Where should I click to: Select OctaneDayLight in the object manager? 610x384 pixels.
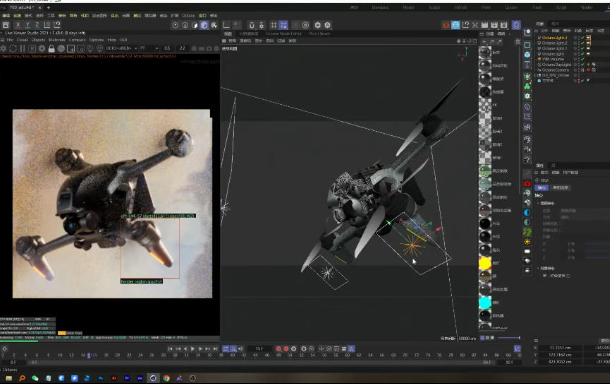(x=556, y=65)
